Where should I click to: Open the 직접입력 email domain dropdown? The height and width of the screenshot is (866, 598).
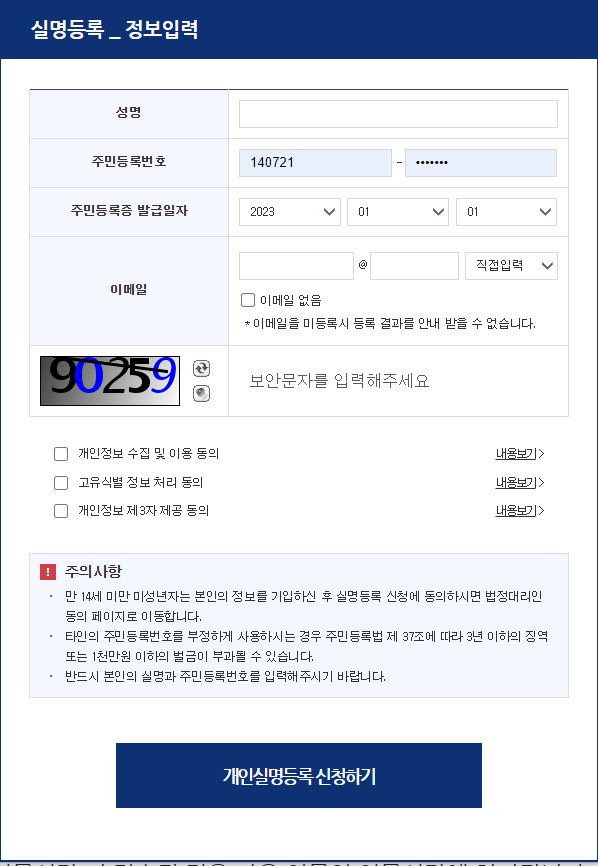point(511,266)
